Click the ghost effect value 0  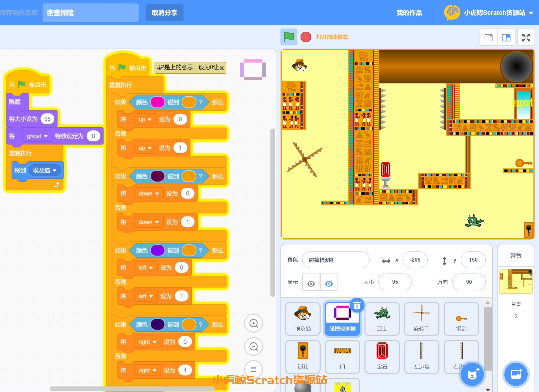click(93, 136)
